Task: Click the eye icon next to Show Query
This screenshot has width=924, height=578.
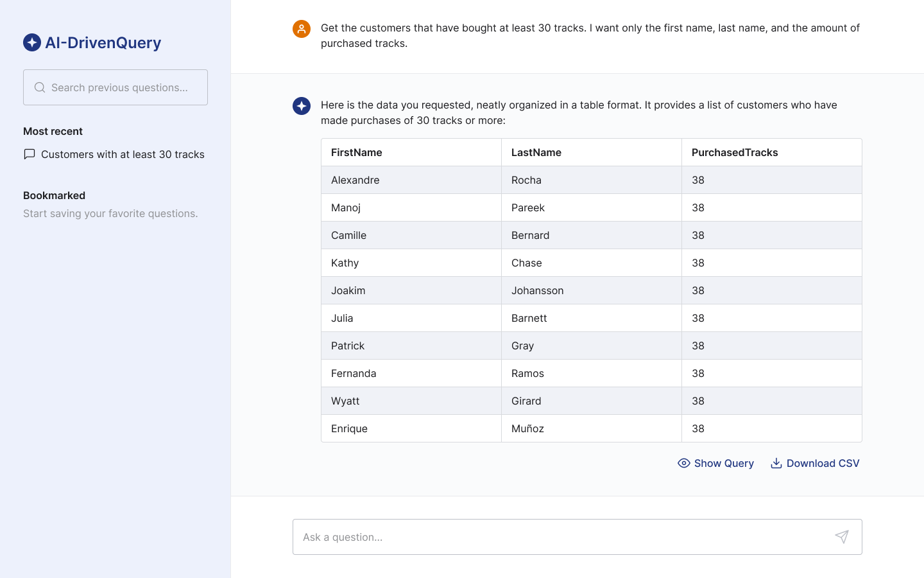Action: click(x=684, y=463)
